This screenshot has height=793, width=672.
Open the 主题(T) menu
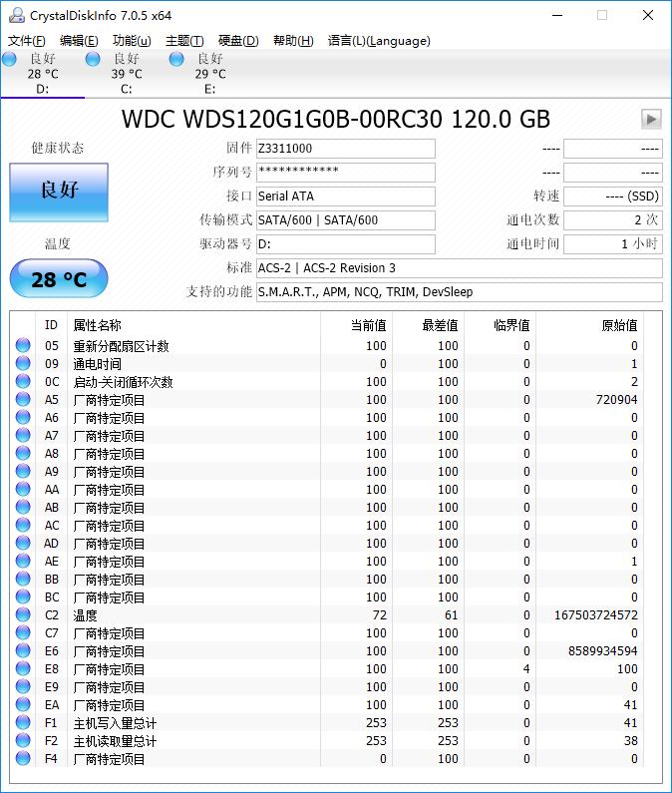(x=184, y=41)
